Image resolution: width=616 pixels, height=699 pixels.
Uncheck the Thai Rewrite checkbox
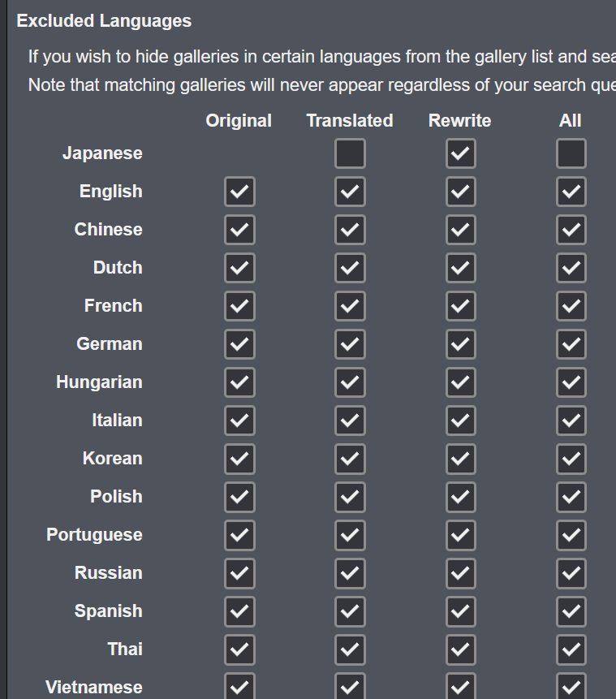coord(460,649)
